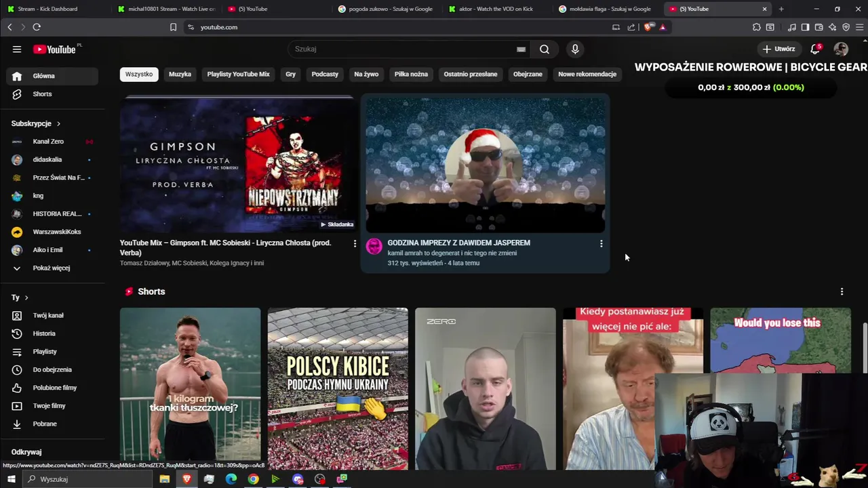Image resolution: width=868 pixels, height=488 pixels.
Task: Click the magnifier search button
Action: [x=544, y=49]
